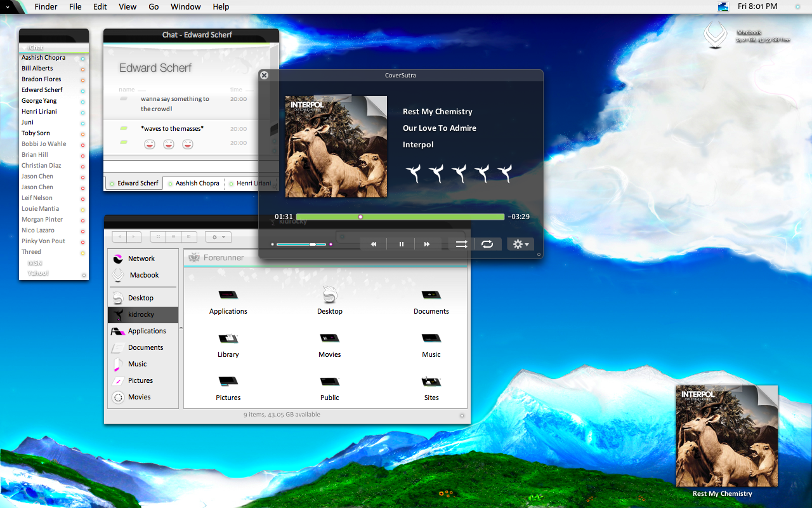Open the Applications folder icon in Finder

click(228, 295)
